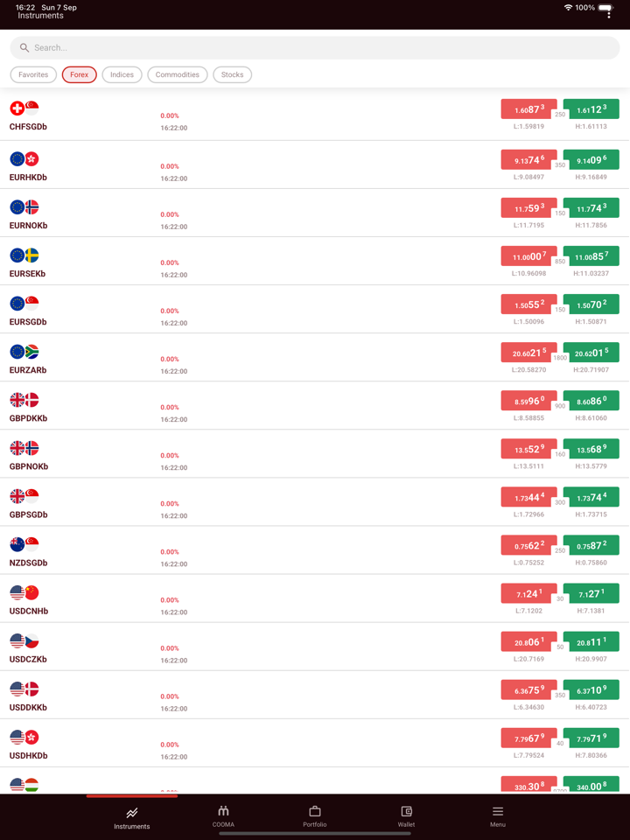The height and width of the screenshot is (840, 630).
Task: Tap the red sell price for GBPNOKb
Action: pyautogui.click(x=528, y=449)
